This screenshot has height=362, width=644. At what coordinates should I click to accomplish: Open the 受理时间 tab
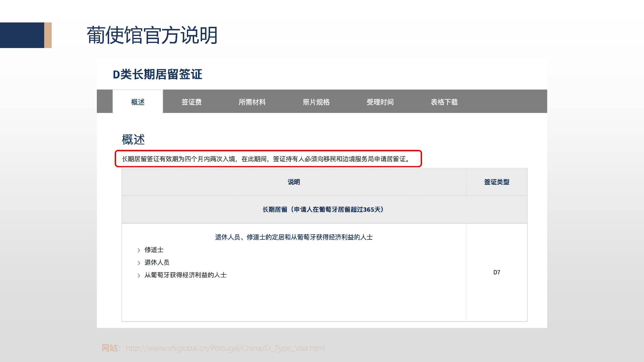pos(380,102)
